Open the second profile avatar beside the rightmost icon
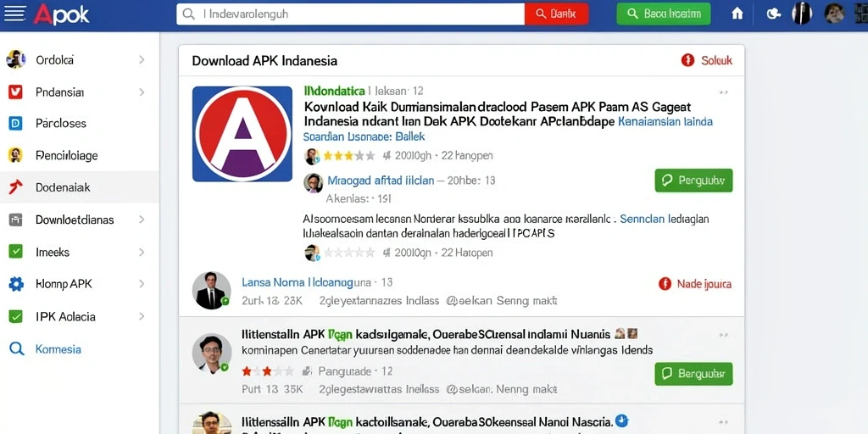The image size is (868, 434). tap(834, 14)
